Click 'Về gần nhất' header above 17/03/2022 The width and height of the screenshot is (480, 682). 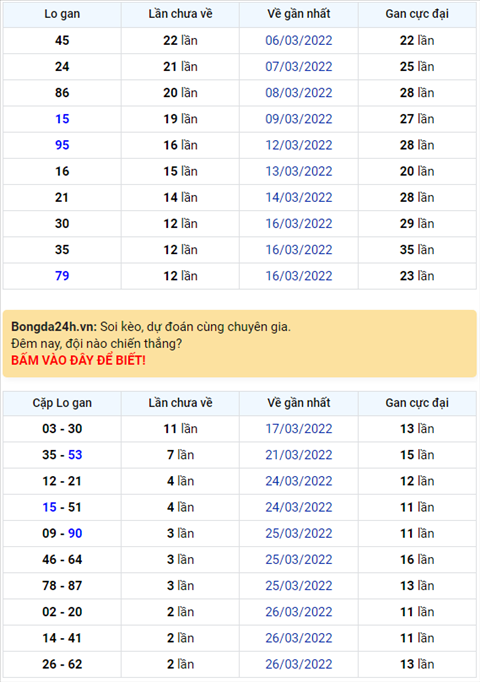coord(299,403)
